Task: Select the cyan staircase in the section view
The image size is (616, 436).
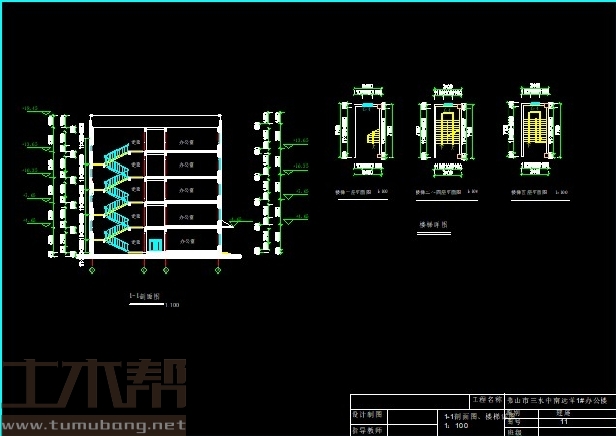Action: (117, 196)
